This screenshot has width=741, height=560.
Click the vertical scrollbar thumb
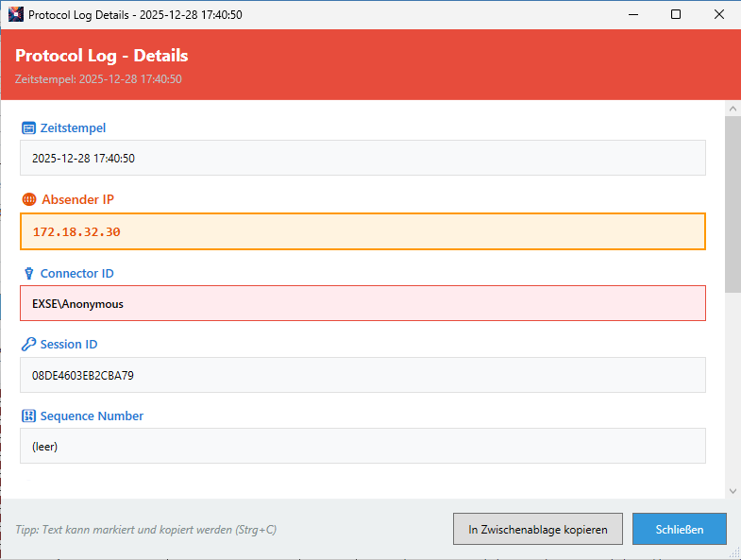click(733, 203)
